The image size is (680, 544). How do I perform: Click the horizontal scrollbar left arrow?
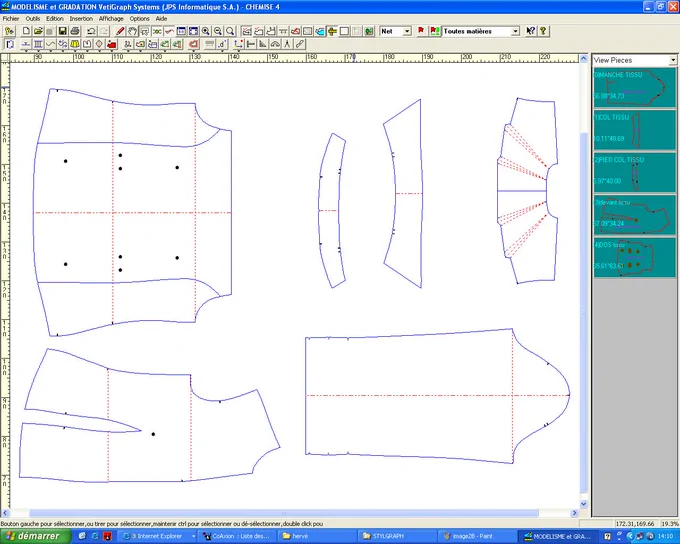(5, 513)
